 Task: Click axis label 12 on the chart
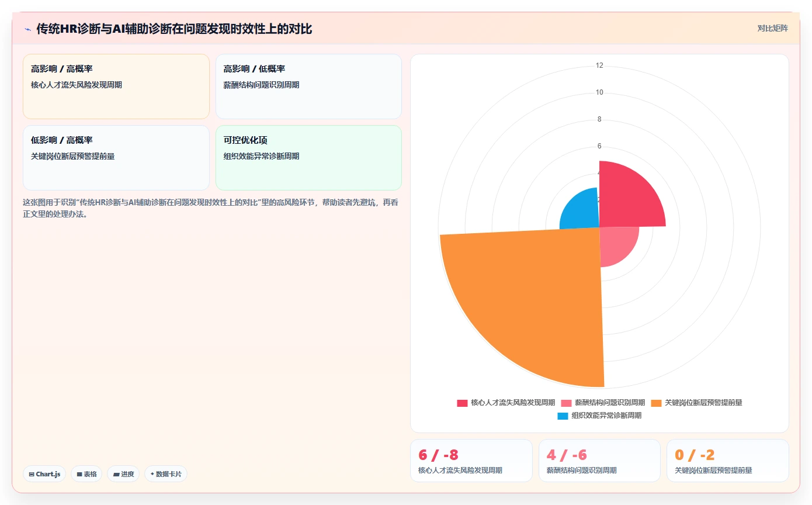coord(599,65)
